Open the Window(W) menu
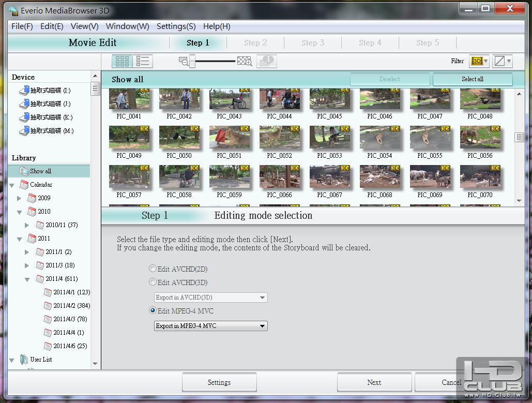This screenshot has width=532, height=403. [127, 26]
